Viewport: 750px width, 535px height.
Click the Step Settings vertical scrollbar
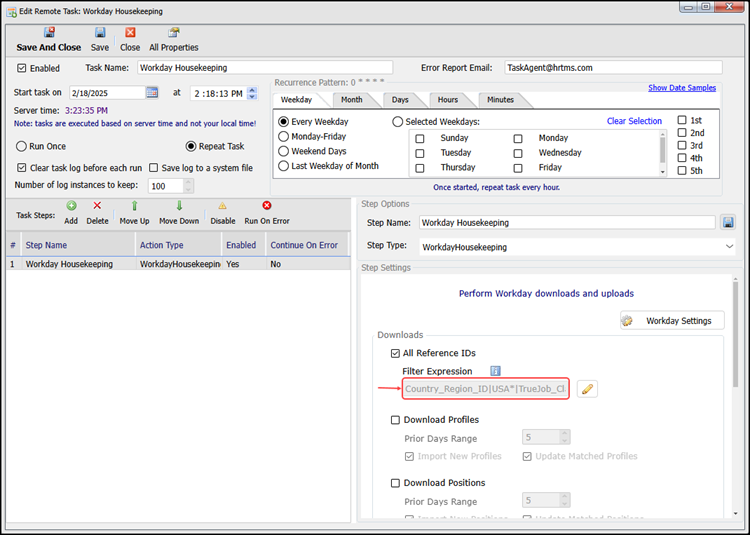[736, 397]
